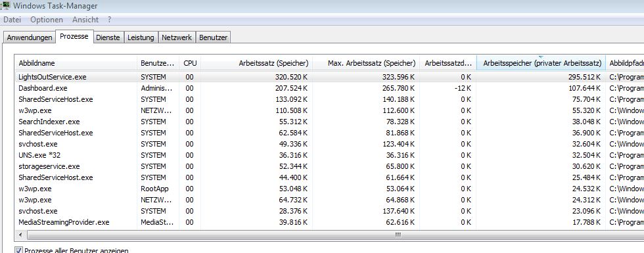644x253 pixels.
Task: Select the UNS.exe *32 process
Action: [329, 155]
